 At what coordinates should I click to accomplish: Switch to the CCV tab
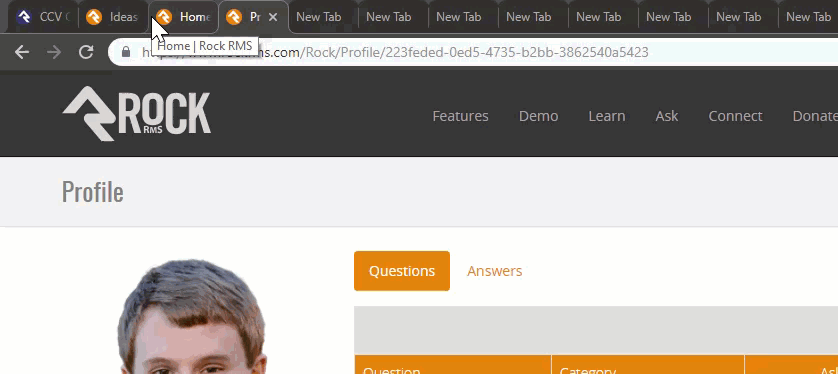[44, 17]
